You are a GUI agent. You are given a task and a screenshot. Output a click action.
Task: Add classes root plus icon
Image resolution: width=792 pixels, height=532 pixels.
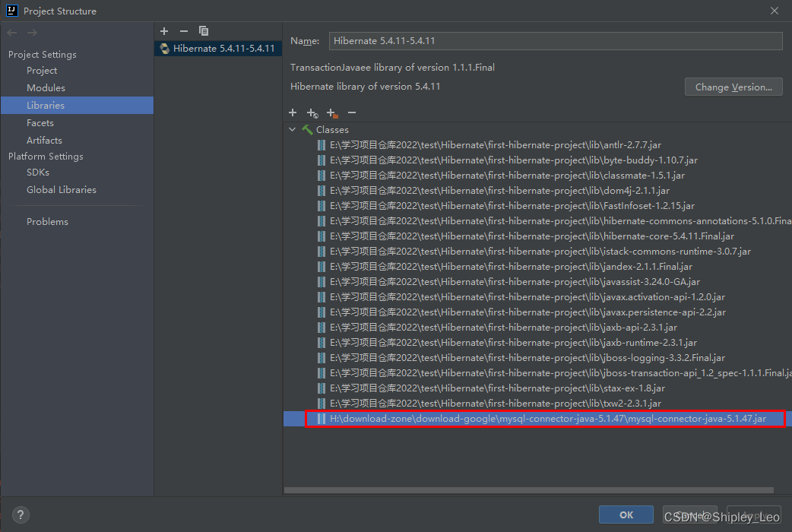pos(293,112)
